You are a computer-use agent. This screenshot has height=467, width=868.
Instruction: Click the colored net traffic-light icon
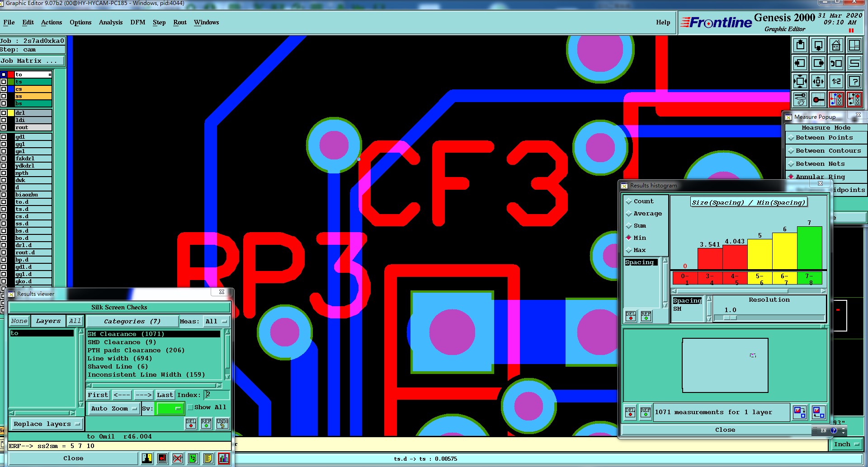[x=836, y=99]
